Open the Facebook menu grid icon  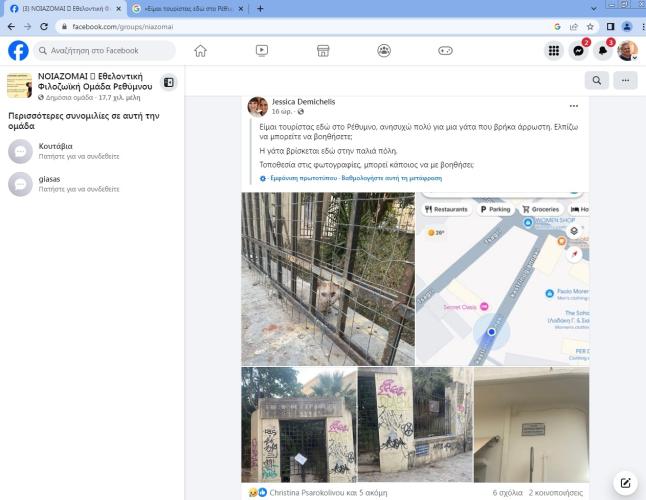(554, 51)
